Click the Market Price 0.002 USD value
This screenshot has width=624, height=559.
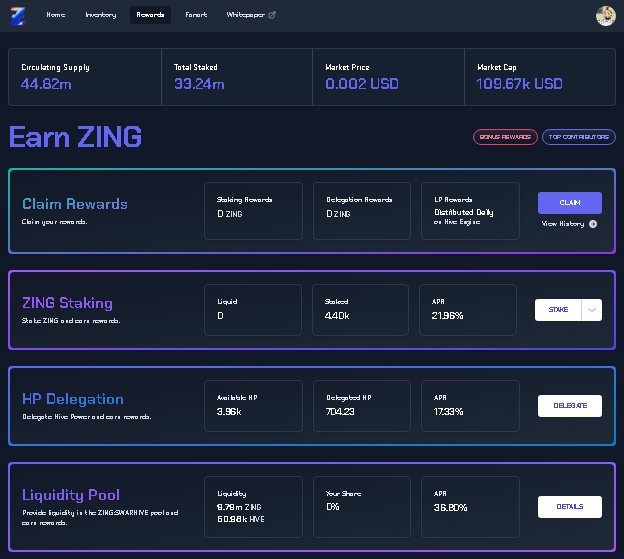[x=362, y=84]
